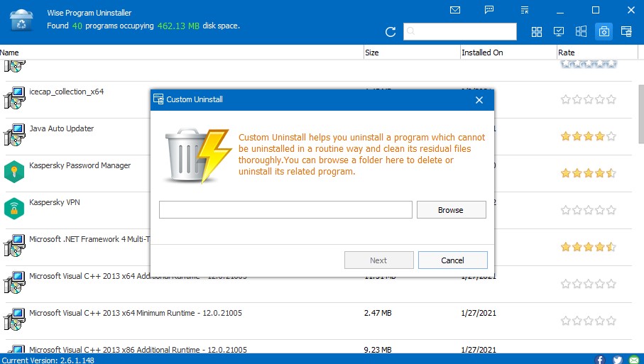Select the Kaspersky Password Manager icon
Image resolution: width=644 pixels, height=364 pixels.
(14, 172)
